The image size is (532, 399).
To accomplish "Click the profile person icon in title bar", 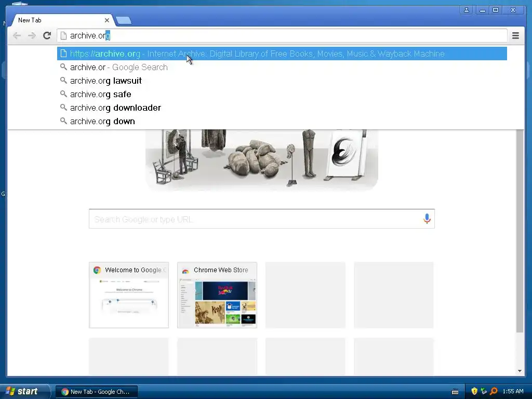I will (467, 10).
